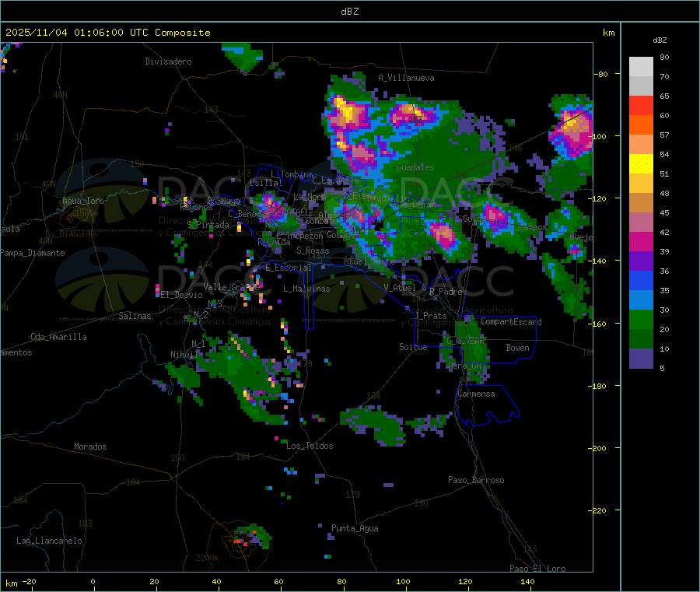Select the white 80 dBZ legend swatch
The height and width of the screenshot is (592, 700).
pos(641,67)
